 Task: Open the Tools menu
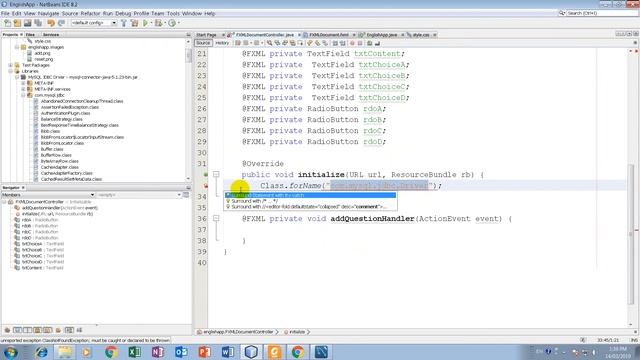(x=173, y=13)
